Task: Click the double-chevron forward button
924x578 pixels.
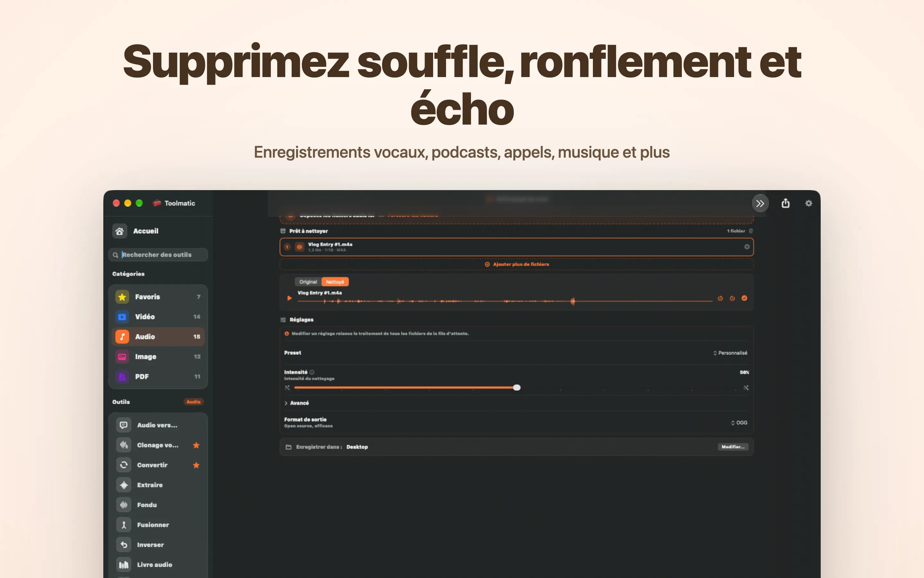Action: 760,203
